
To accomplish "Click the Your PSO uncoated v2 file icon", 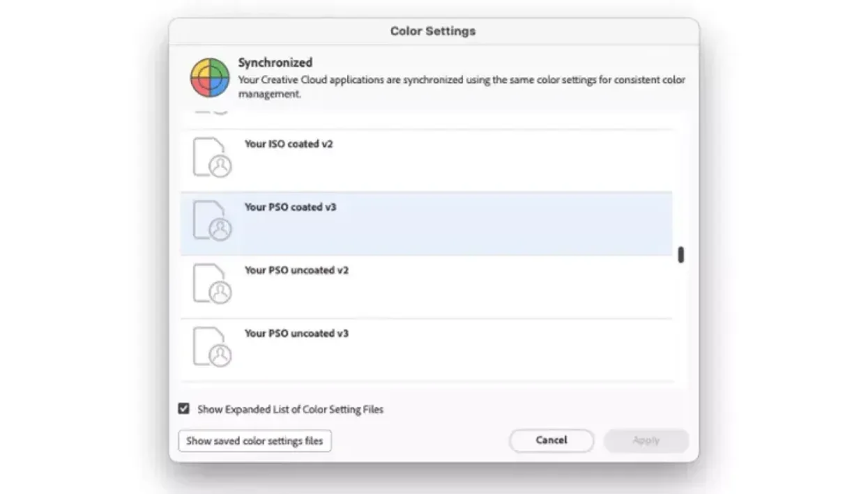I will 211,284.
